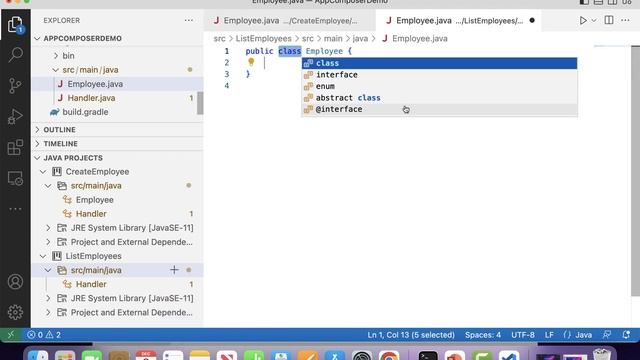640x360 pixels.
Task: Click the plus icon on ListEmployees src/main/java
Action: click(174, 270)
